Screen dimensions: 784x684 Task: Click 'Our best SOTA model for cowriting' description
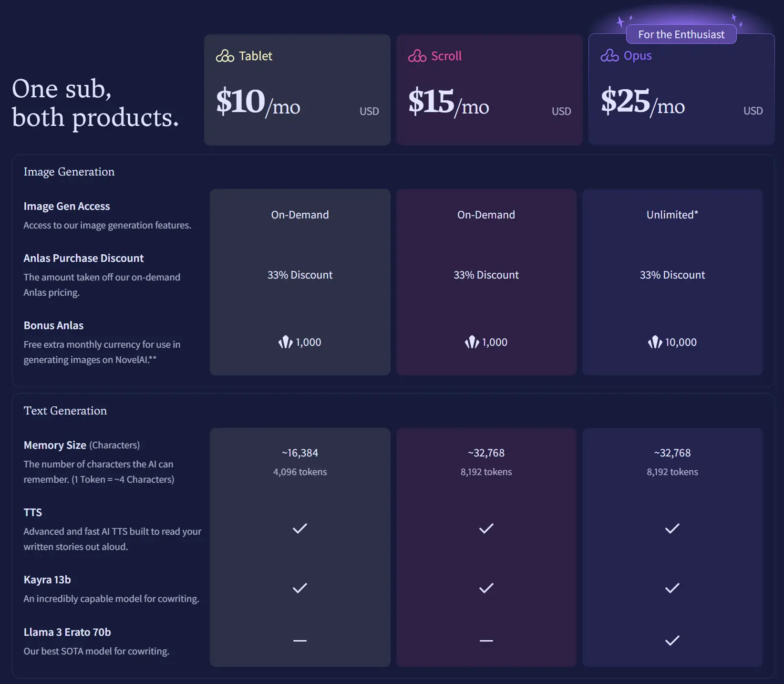pos(97,651)
